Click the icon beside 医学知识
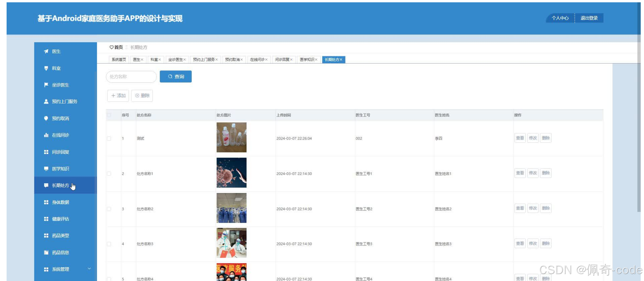644x281 pixels. 46,169
